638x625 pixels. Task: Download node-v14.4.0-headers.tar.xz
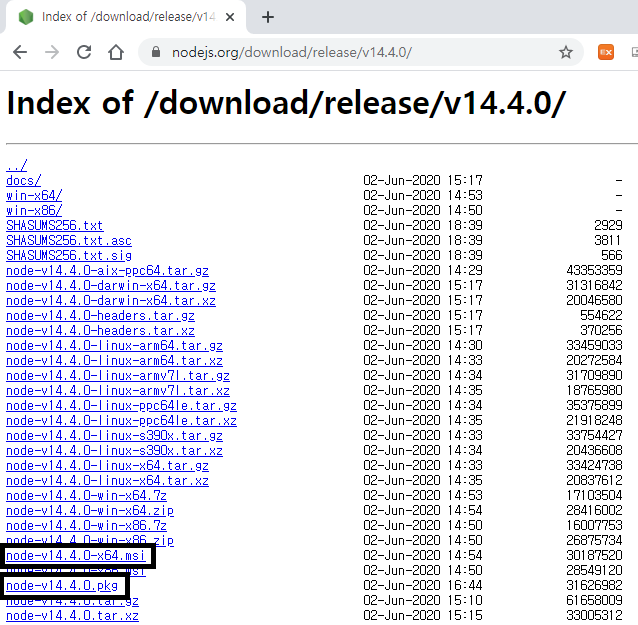click(x=101, y=331)
